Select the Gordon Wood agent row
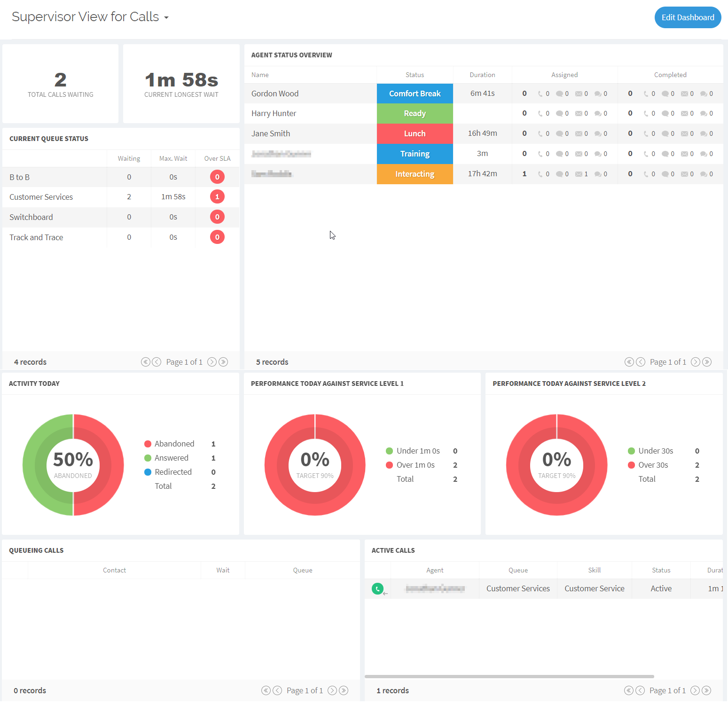This screenshot has height=705, width=728. tap(275, 94)
